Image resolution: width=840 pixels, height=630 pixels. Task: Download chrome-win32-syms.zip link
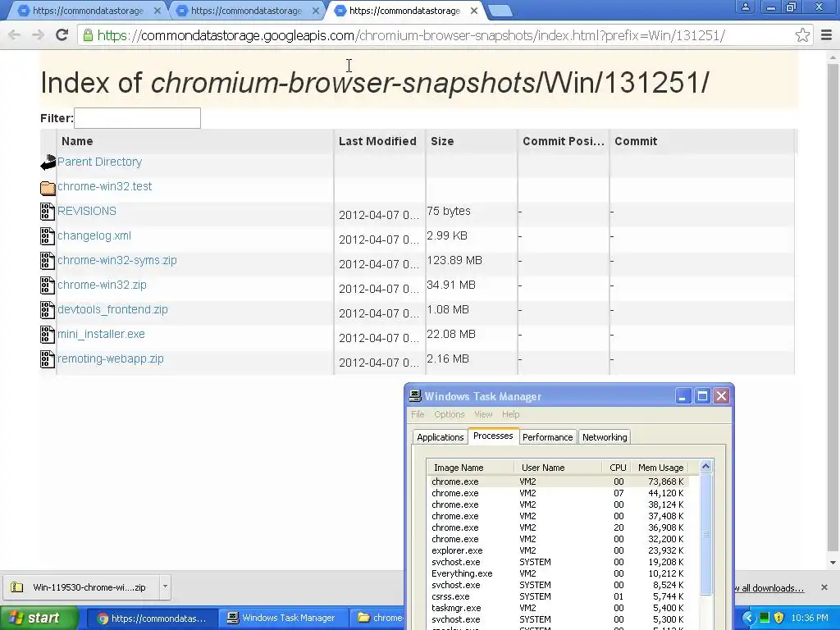coord(116,260)
